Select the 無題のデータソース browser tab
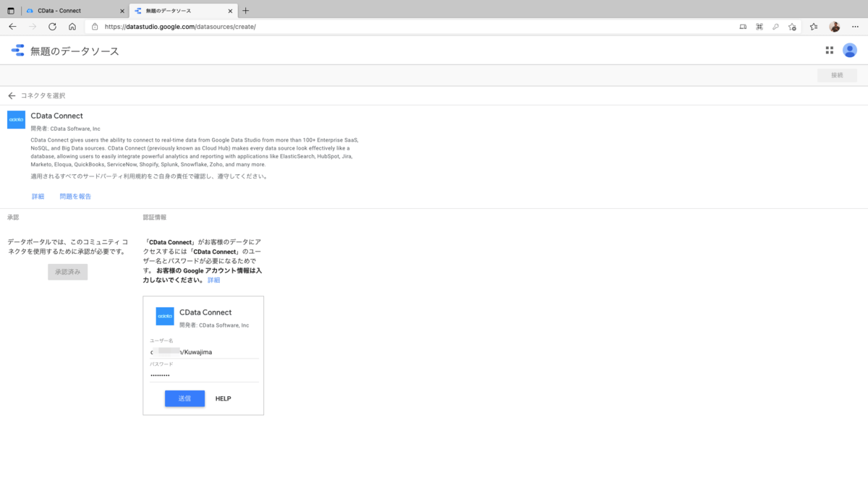Screen dimensions: 868x488 (x=184, y=11)
